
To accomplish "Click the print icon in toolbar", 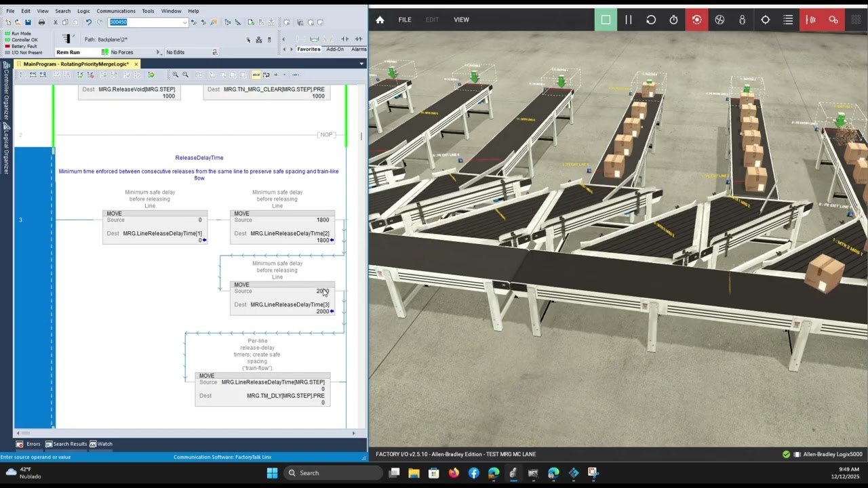I will [41, 22].
